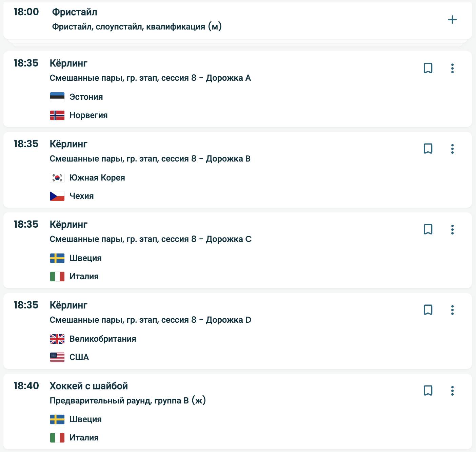Select team Чехия in Дорожка B match
This screenshot has height=452, width=476.
81,196
